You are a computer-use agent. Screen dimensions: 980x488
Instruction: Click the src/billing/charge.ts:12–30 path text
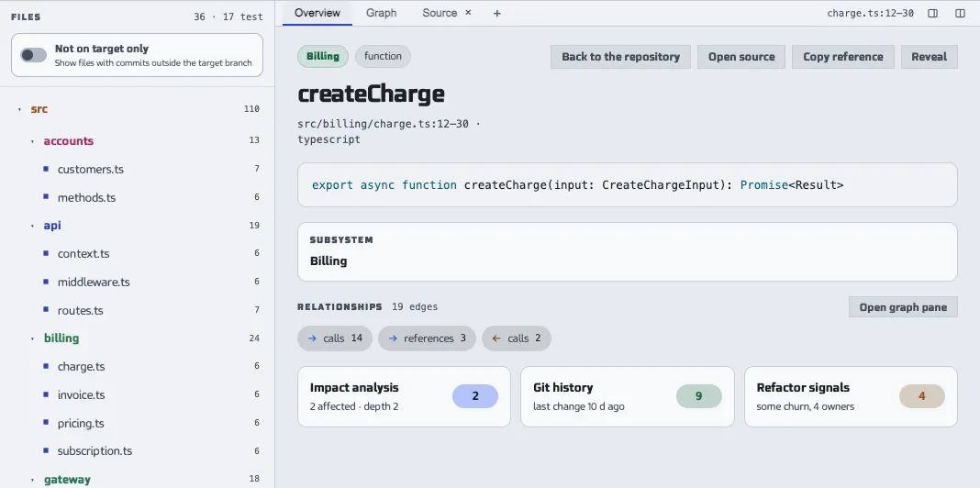point(384,124)
